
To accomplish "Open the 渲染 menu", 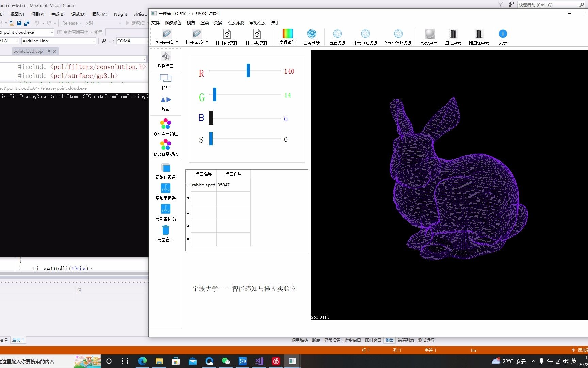I will (x=205, y=22).
